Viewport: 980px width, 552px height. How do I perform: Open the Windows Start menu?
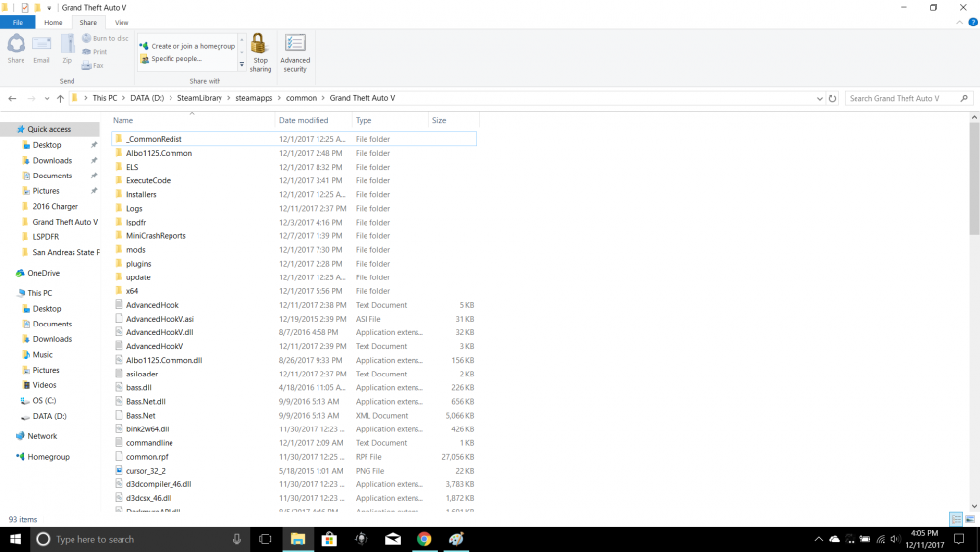point(15,539)
